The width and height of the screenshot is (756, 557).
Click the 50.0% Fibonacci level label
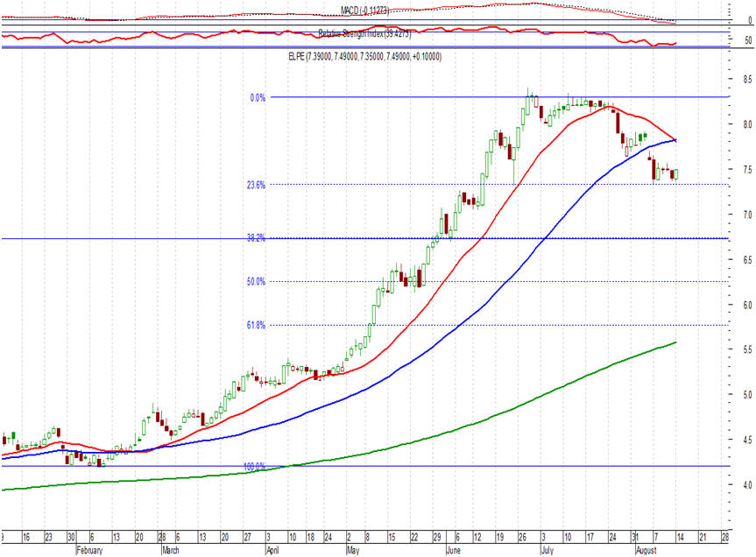[256, 282]
